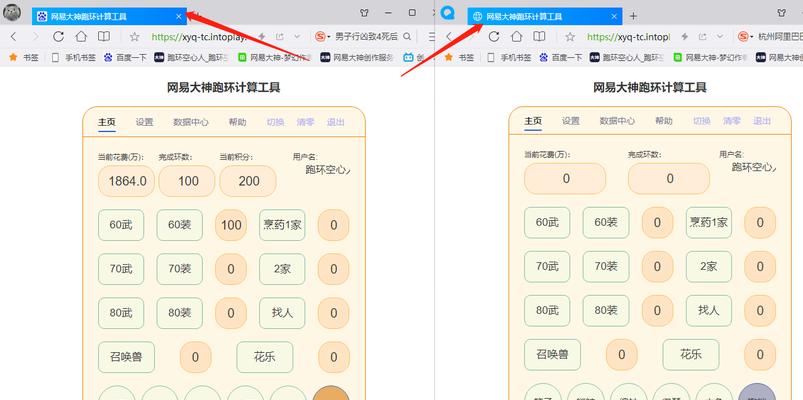Click the lightning speed-mode icon in right window

(685, 37)
